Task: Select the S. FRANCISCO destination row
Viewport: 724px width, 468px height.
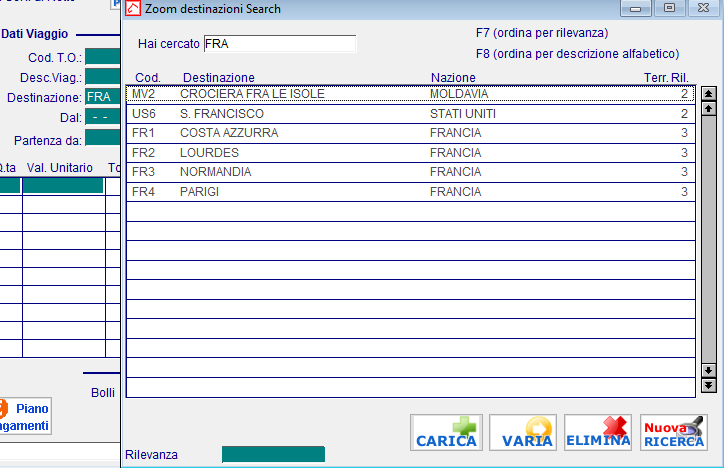Action: (x=410, y=114)
